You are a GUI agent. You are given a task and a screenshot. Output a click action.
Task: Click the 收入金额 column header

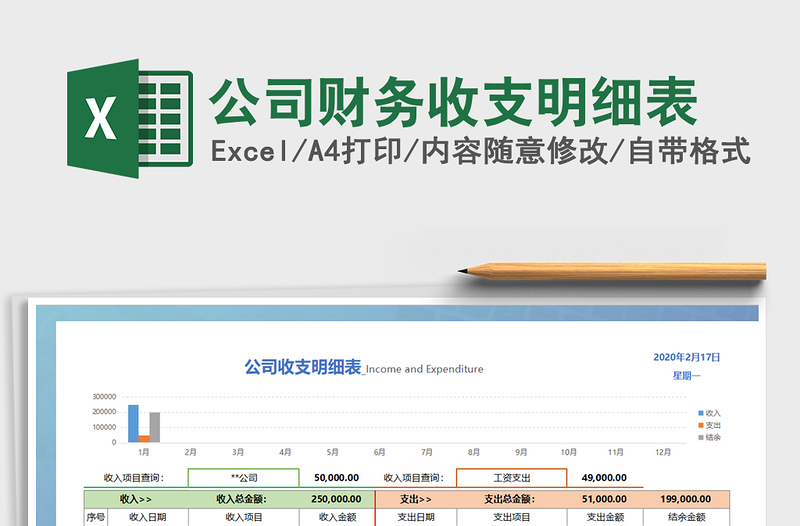pyautogui.click(x=337, y=517)
